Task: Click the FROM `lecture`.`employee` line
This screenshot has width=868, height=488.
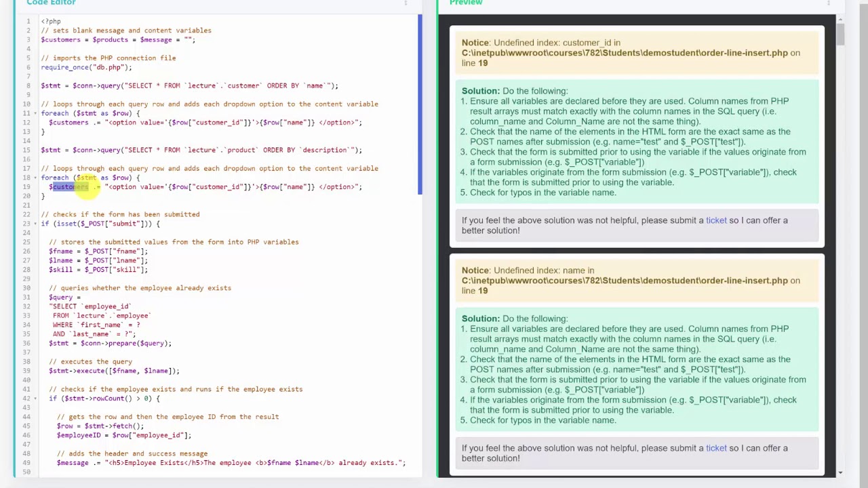Action: coord(102,316)
